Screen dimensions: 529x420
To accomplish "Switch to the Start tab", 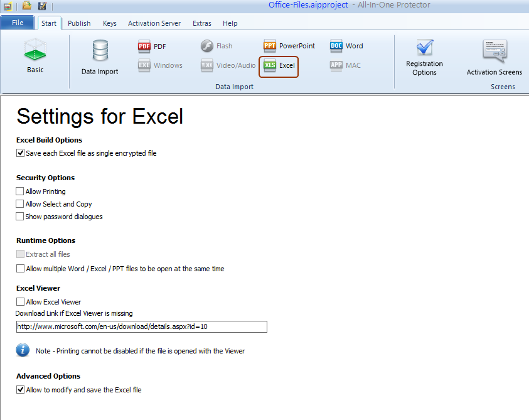I will pos(49,23).
